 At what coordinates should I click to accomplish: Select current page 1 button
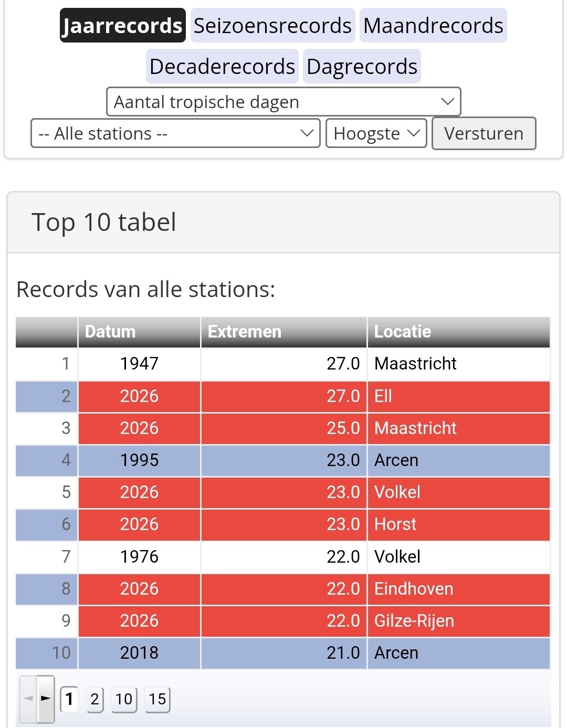tap(69, 699)
